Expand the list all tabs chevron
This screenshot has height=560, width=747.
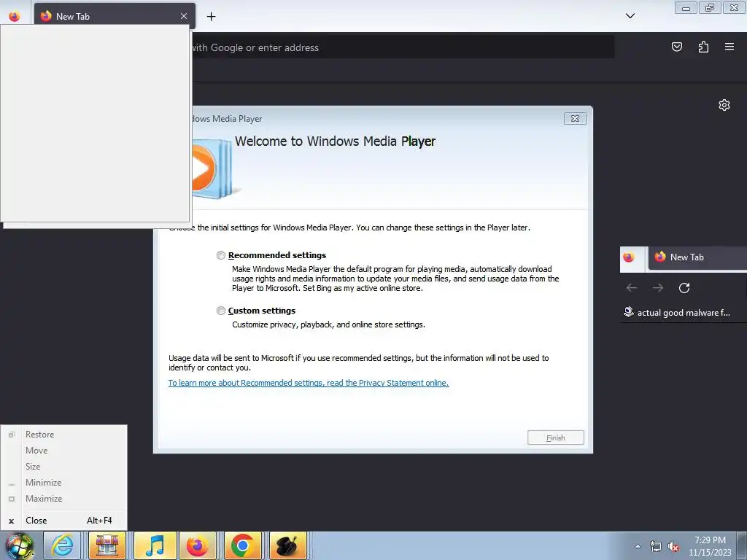coord(630,16)
